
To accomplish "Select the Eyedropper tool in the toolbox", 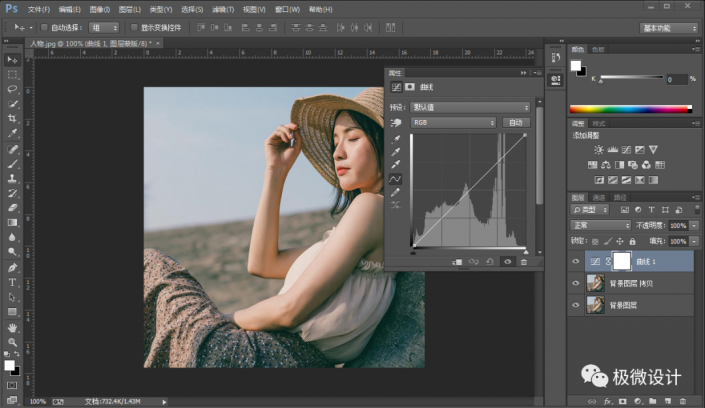I will click(x=13, y=133).
